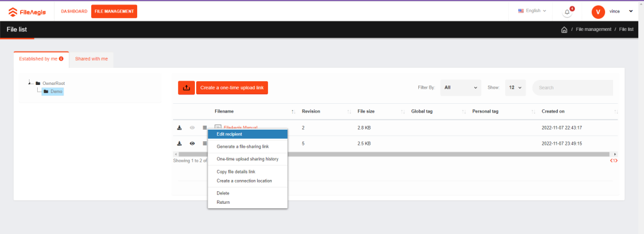Sort by Global tag column arrows

(464, 112)
